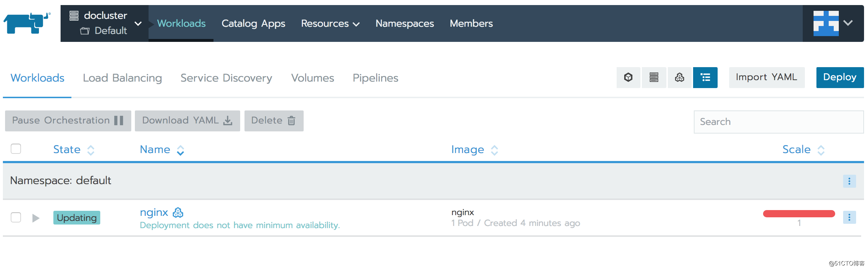Expand the Resources menu
This screenshot has width=868, height=270.
[330, 23]
